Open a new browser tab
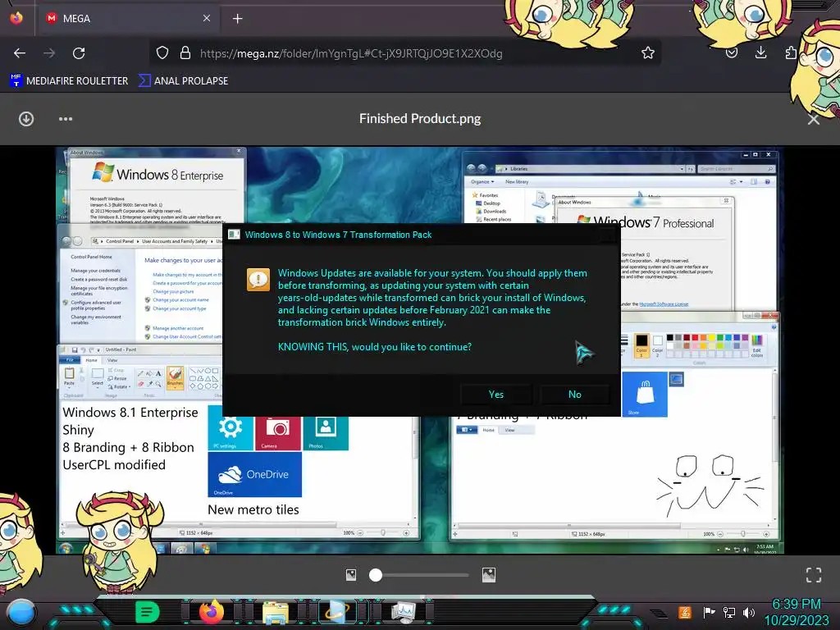 click(237, 19)
